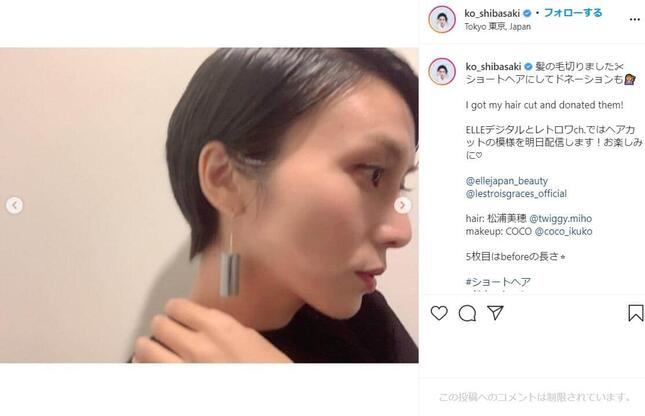Visit @lestroisgraces_official mention
Viewport: 645px width, 416px height.
click(x=516, y=193)
